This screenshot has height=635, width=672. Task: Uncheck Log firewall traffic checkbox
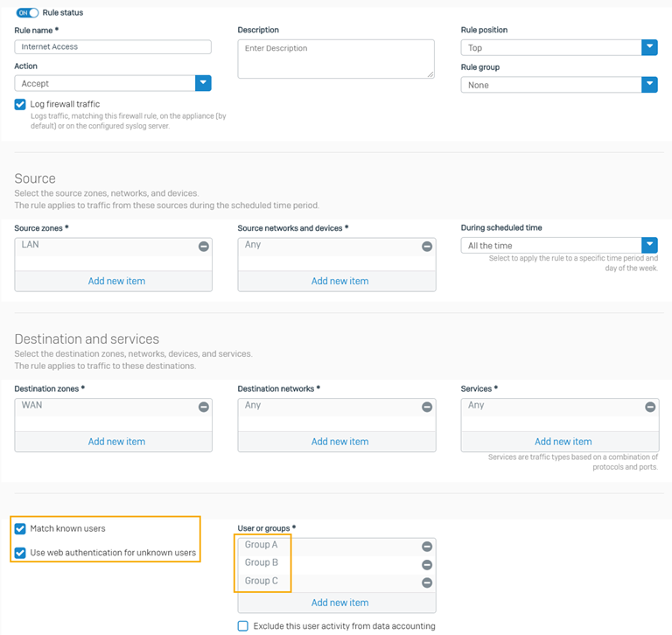click(x=20, y=105)
